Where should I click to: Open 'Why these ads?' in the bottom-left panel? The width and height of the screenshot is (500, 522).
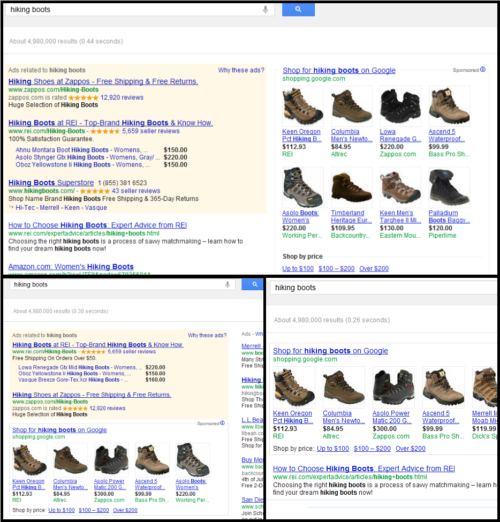click(x=207, y=335)
